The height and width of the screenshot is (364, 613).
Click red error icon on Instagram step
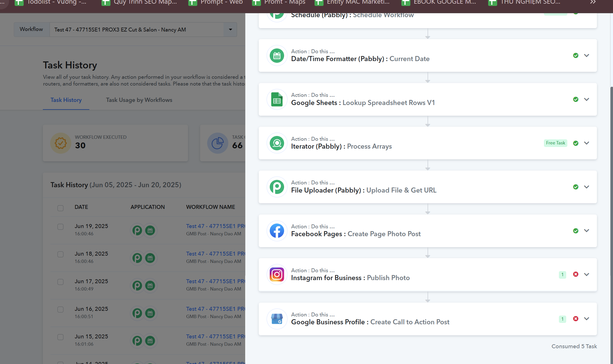coord(576,274)
